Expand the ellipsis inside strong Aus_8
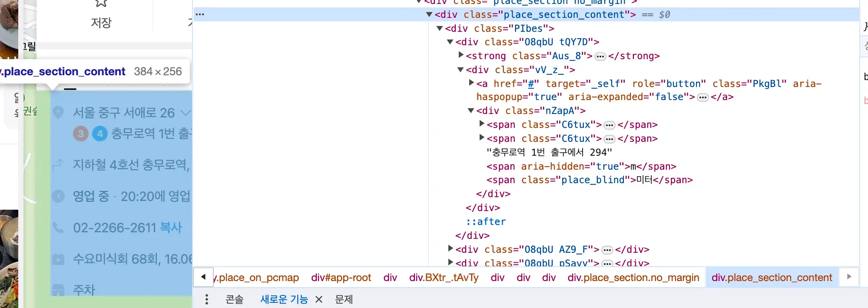The image size is (868, 308). point(600,57)
